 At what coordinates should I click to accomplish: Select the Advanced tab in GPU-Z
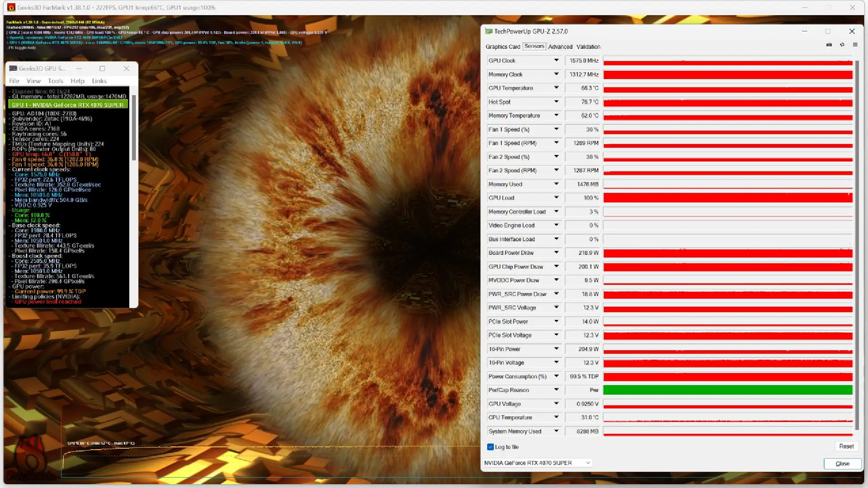(559, 47)
